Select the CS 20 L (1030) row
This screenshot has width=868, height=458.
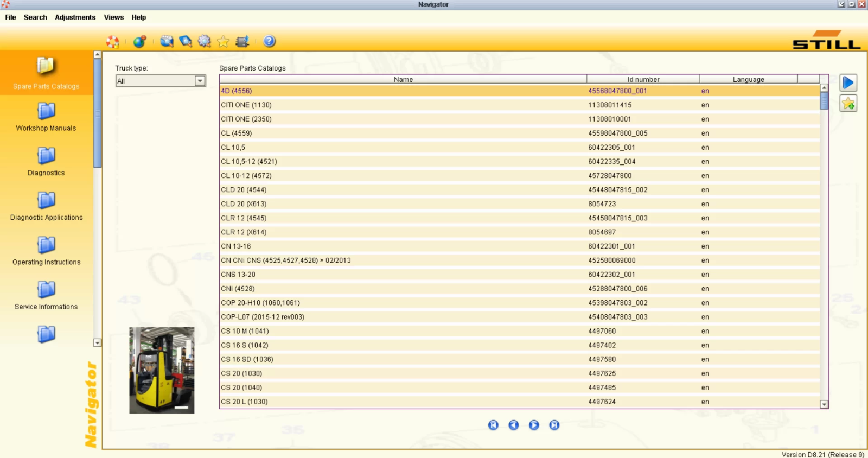click(x=520, y=402)
